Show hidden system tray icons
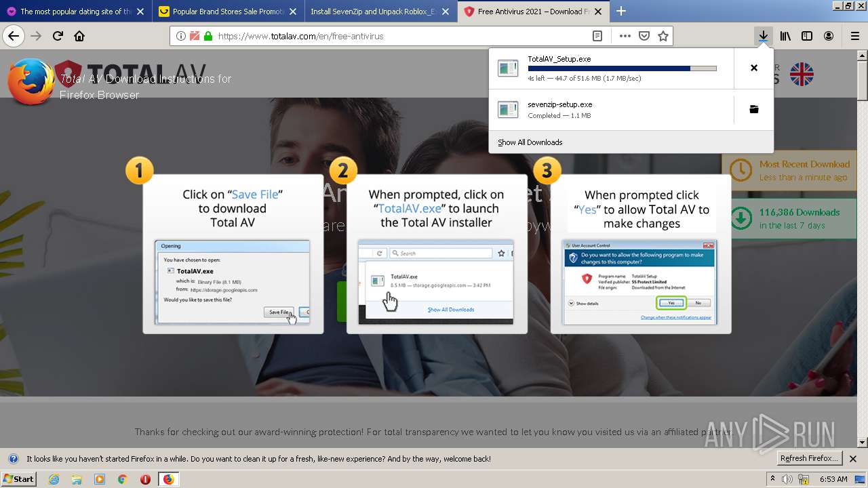 [773, 479]
